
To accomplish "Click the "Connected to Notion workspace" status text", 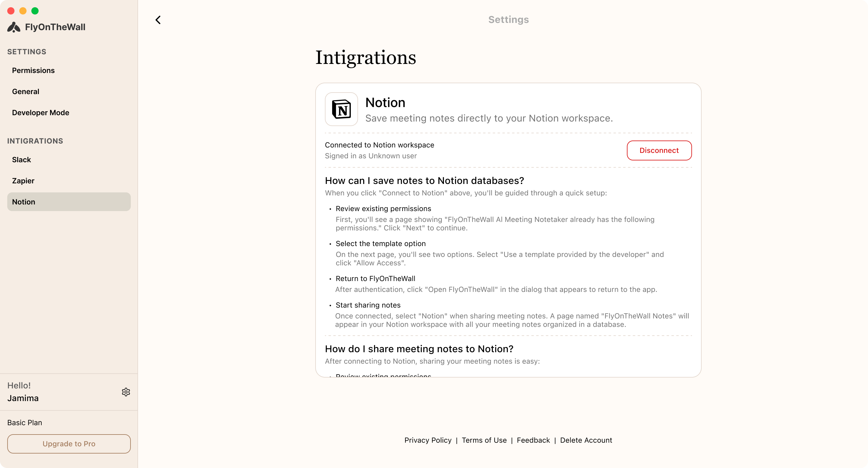I will [379, 145].
